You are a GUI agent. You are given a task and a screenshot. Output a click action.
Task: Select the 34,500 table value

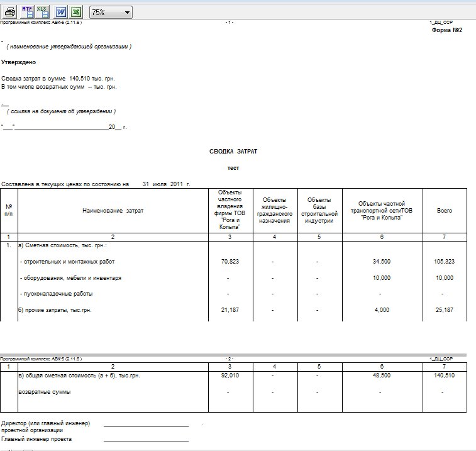click(381, 261)
